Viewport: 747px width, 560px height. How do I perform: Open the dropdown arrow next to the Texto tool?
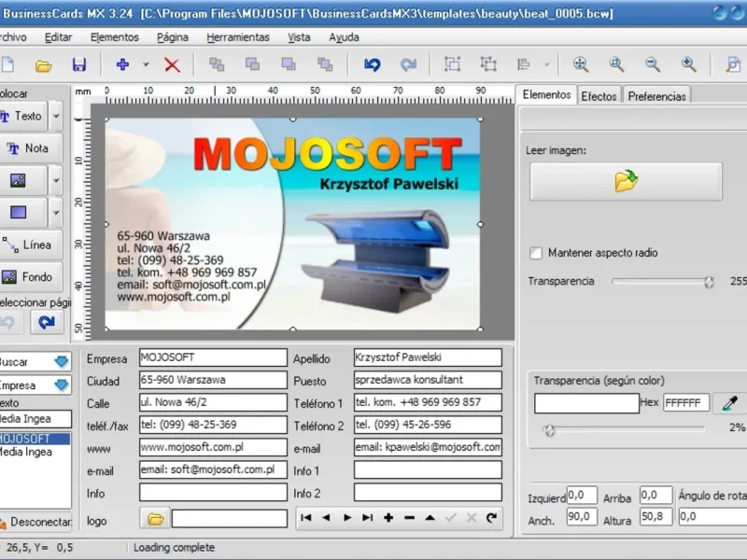[56, 116]
